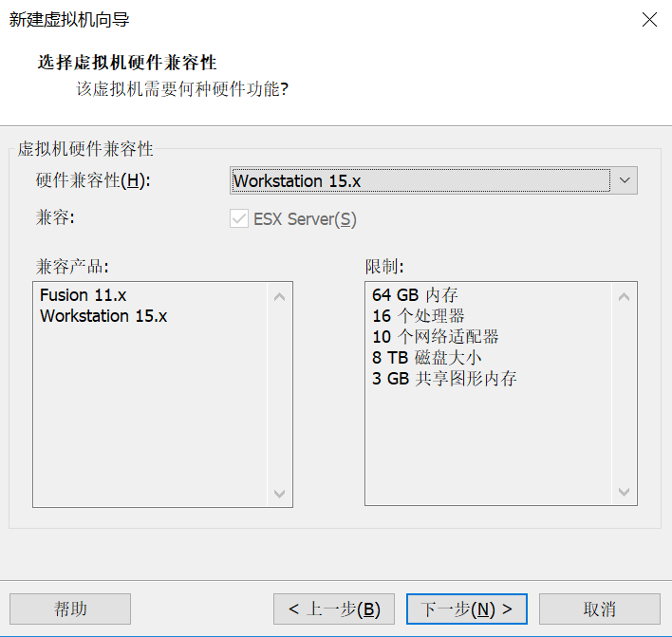Close the 新建虚拟机向导 dialog window
The width and height of the screenshot is (672, 637).
[649, 20]
